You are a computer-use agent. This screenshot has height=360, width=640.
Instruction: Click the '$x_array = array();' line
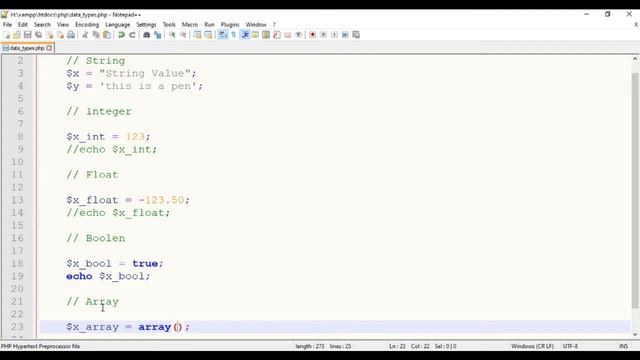128,327
